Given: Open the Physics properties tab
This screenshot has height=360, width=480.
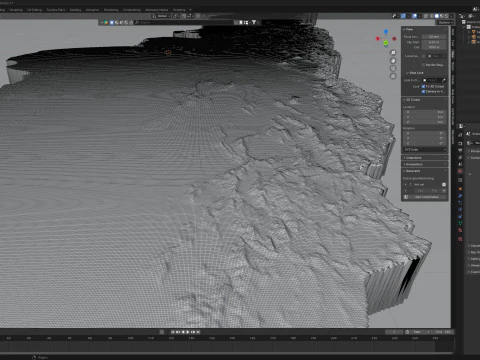Looking at the screenshot, I should click(x=460, y=210).
